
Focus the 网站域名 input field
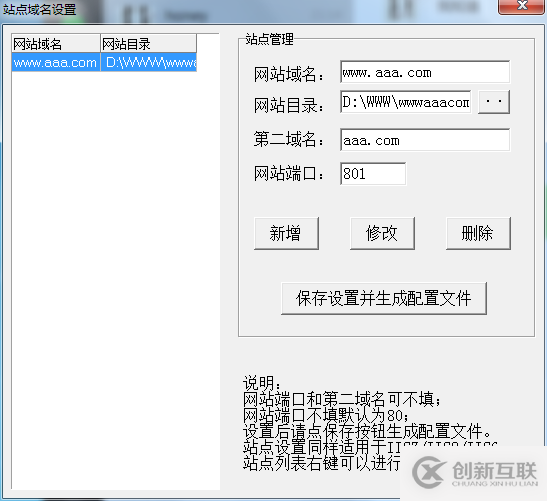pyautogui.click(x=425, y=72)
